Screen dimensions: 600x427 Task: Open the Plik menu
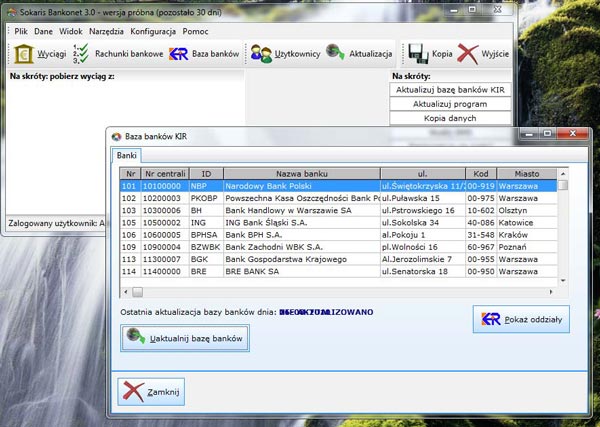[21, 31]
